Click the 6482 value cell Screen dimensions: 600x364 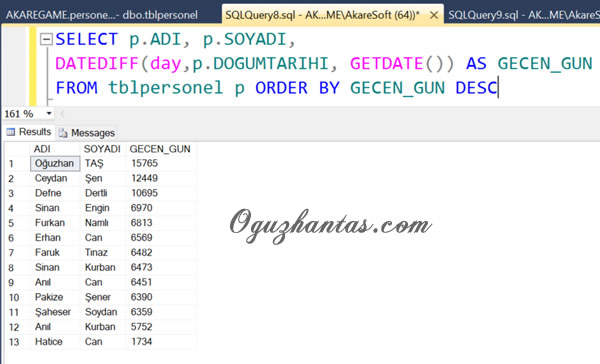click(x=161, y=253)
